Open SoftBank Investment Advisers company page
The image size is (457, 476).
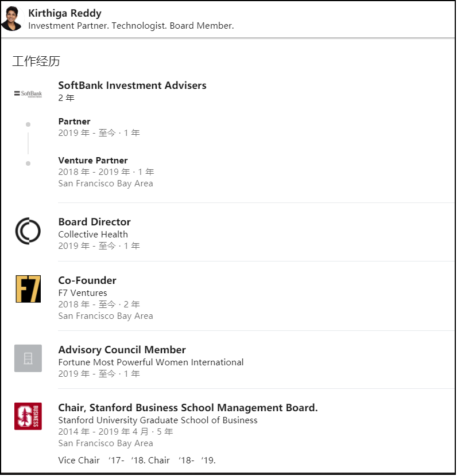pos(132,85)
